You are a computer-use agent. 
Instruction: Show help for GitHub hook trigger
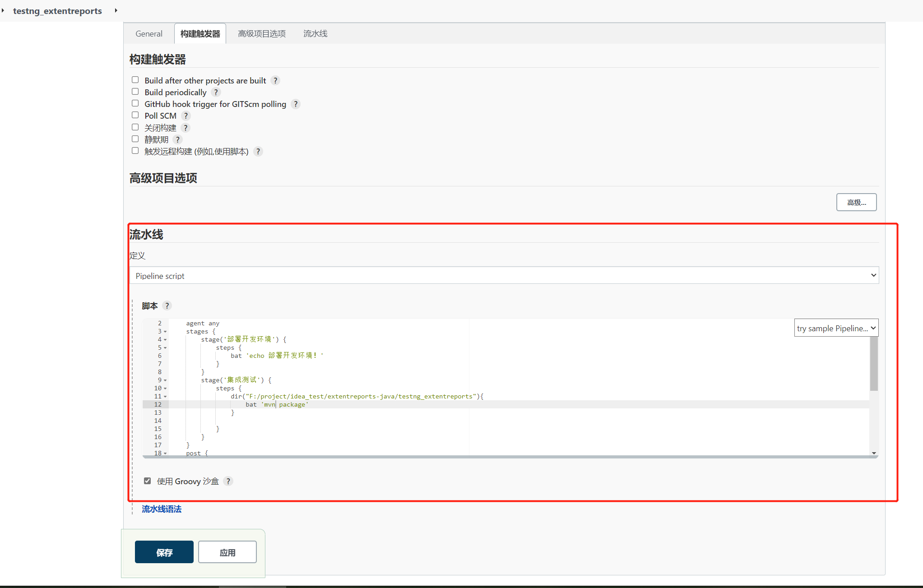pos(296,104)
